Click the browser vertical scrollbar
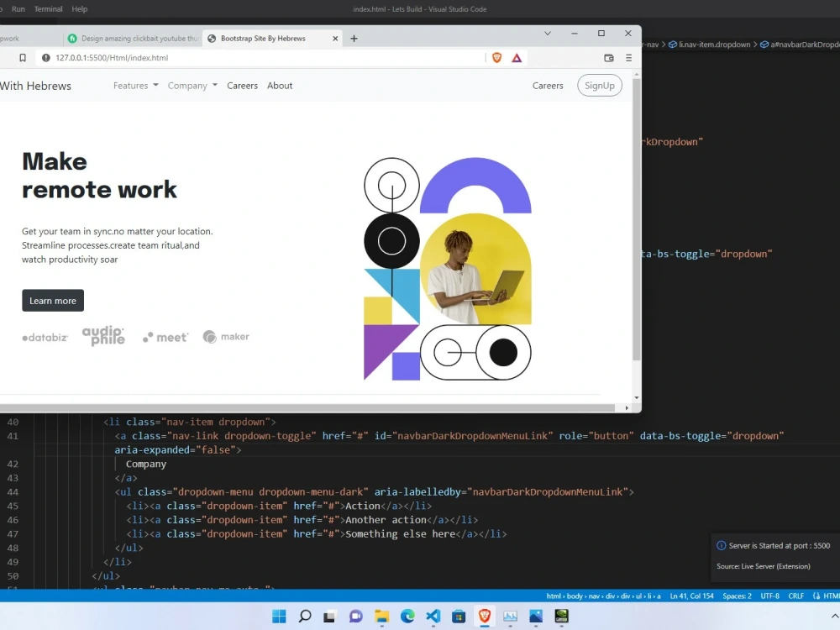The height and width of the screenshot is (630, 840). (x=637, y=219)
